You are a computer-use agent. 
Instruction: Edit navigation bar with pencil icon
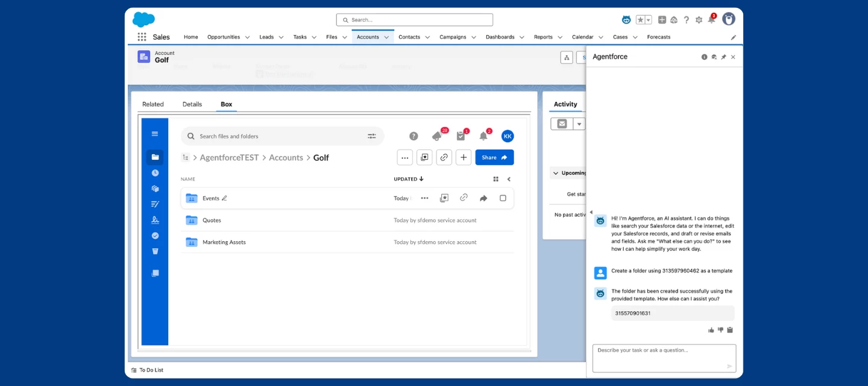734,37
